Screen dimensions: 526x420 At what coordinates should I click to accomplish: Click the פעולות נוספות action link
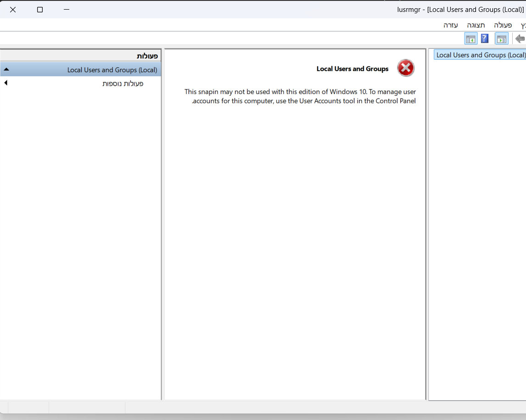click(123, 83)
